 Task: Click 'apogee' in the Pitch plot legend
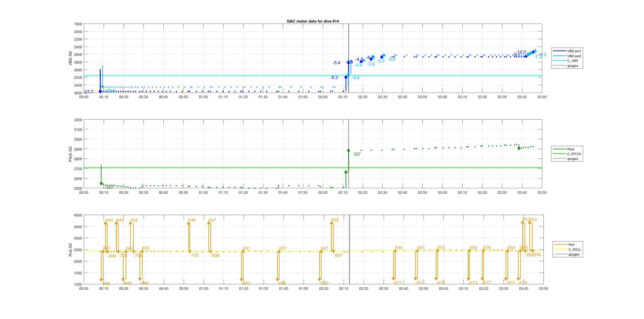point(573,158)
